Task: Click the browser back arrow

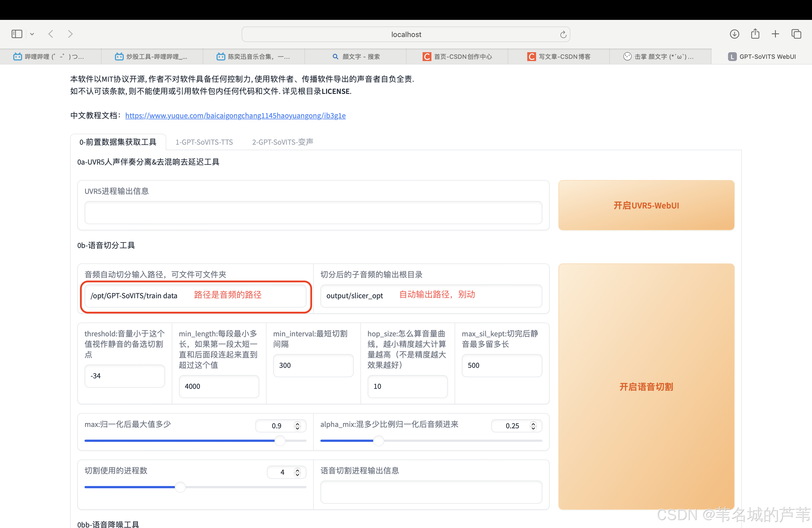Action: 51,34
